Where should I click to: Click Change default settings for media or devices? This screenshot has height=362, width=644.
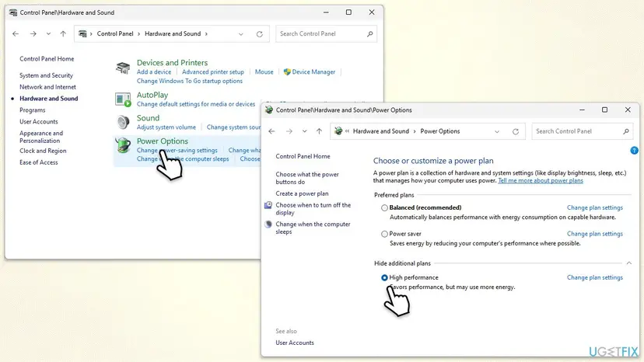click(x=196, y=104)
